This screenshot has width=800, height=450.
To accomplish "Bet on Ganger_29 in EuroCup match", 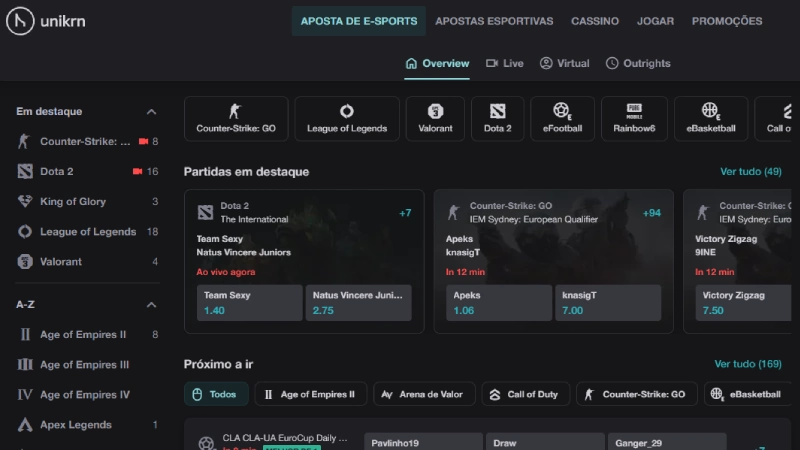I will coord(667,442).
